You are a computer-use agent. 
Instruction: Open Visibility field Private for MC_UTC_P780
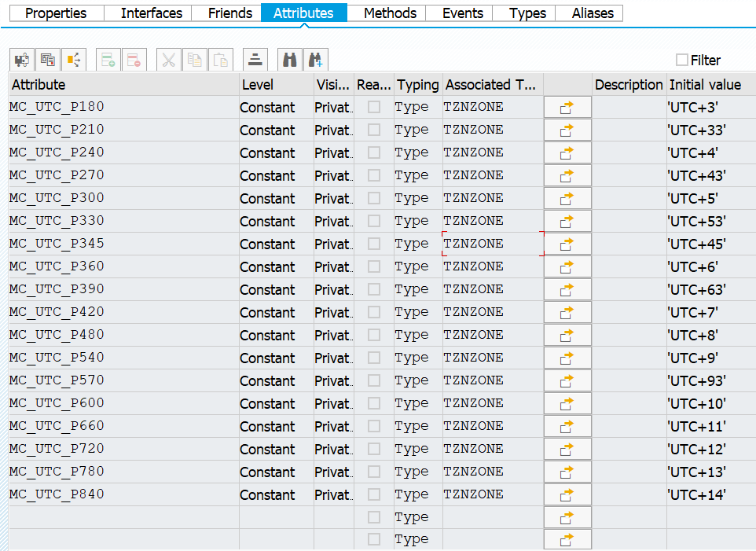(334, 472)
